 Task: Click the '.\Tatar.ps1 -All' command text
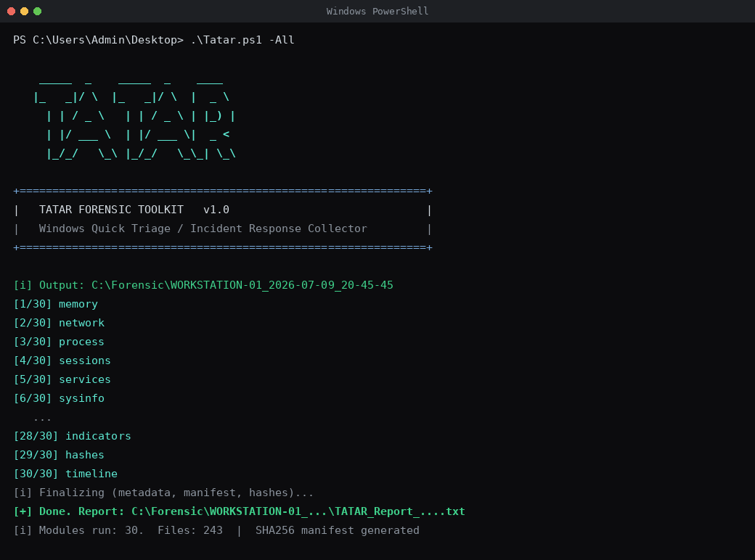pyautogui.click(x=242, y=40)
